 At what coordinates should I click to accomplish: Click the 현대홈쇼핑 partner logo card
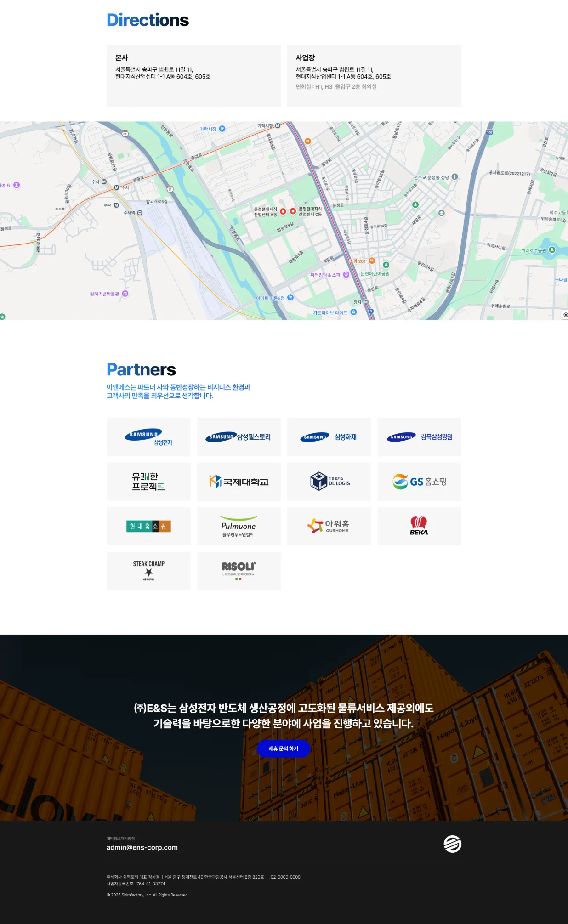[148, 526]
